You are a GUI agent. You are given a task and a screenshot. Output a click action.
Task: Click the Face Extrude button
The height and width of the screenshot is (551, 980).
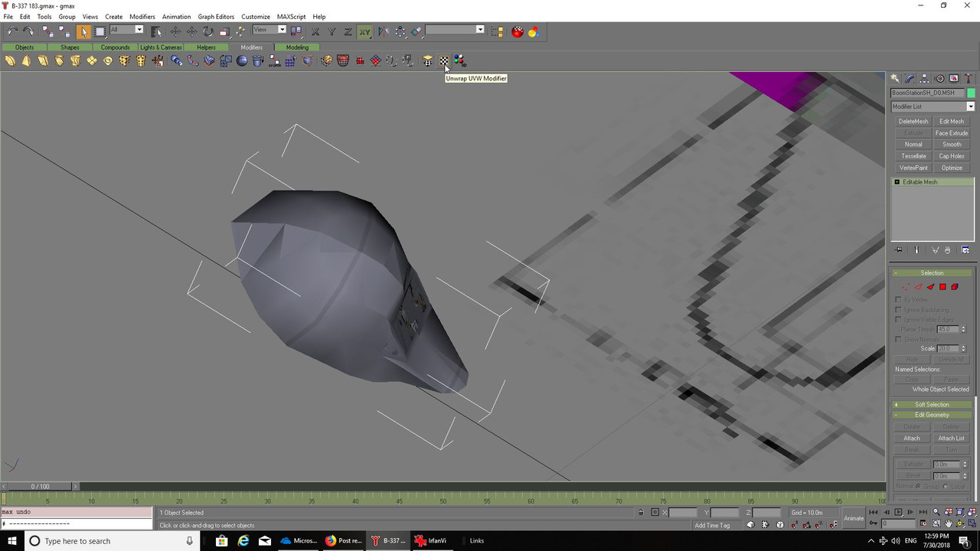[x=952, y=133]
